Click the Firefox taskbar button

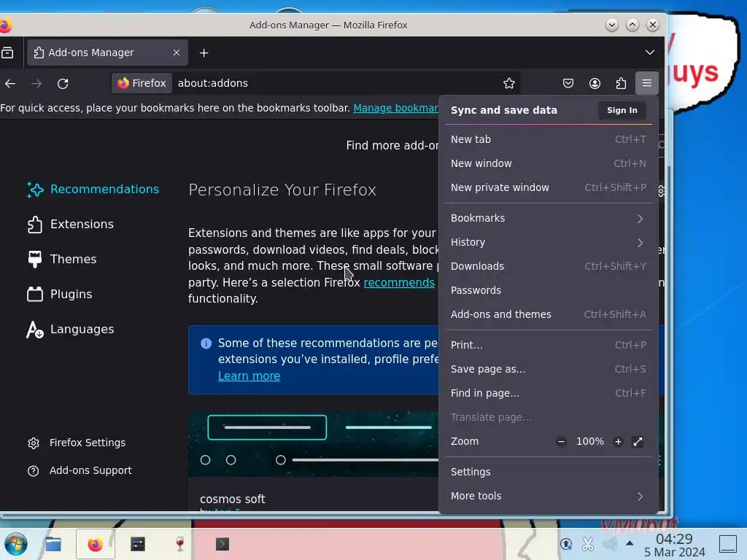[96, 544]
